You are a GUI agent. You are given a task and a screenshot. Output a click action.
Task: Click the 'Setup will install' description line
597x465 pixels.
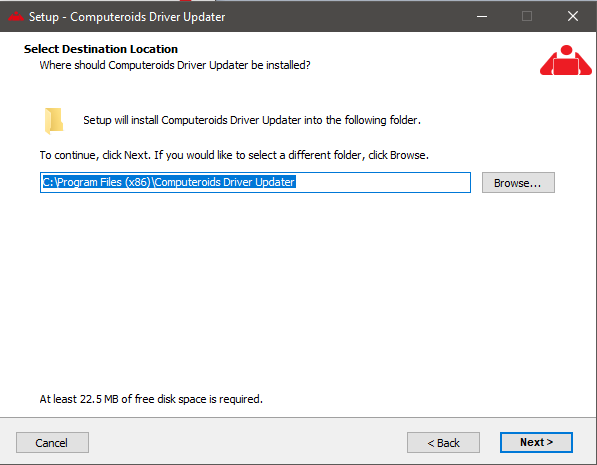click(252, 120)
